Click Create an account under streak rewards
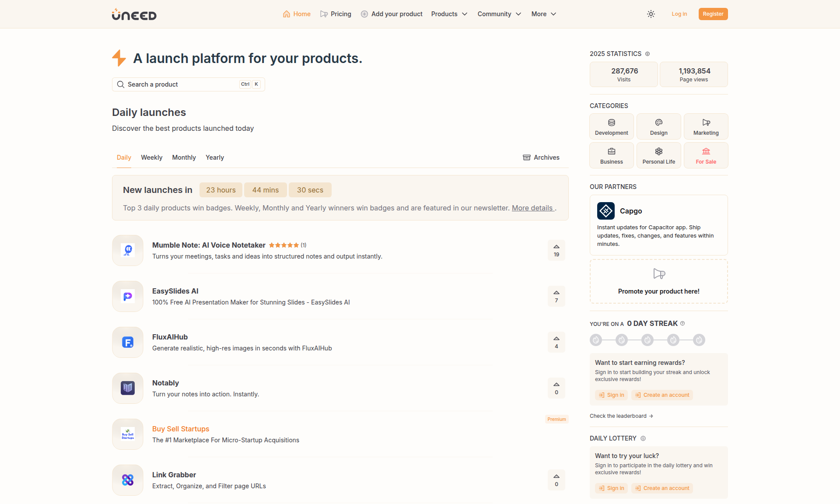This screenshot has height=504, width=840. (x=662, y=395)
